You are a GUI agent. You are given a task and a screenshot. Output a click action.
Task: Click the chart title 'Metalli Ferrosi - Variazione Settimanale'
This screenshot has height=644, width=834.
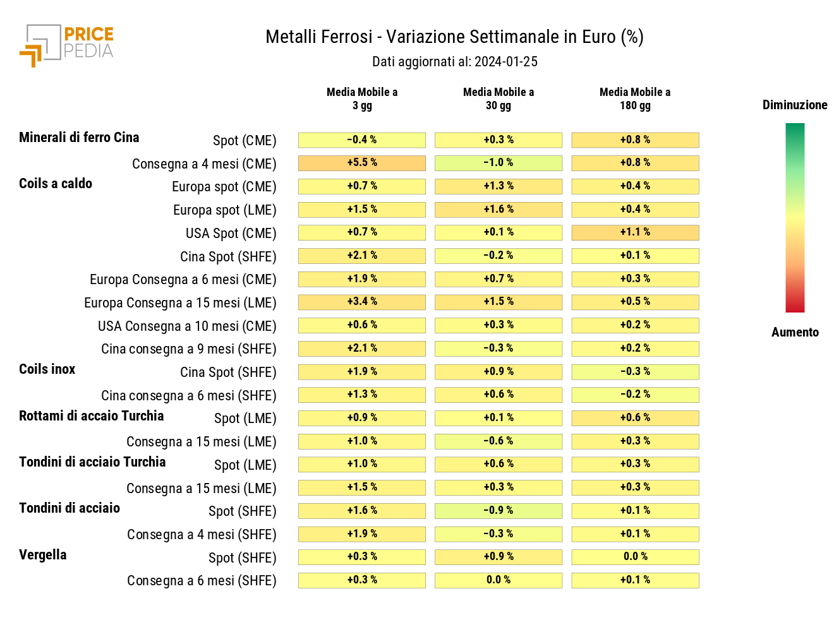(x=440, y=37)
